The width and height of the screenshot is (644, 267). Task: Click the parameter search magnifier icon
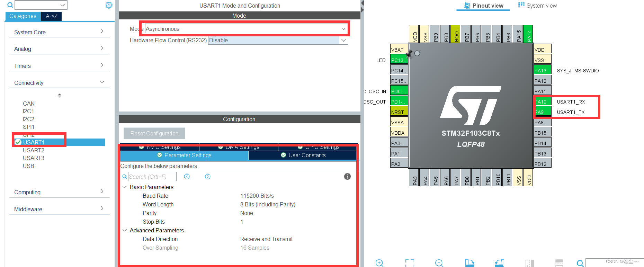[x=124, y=177]
